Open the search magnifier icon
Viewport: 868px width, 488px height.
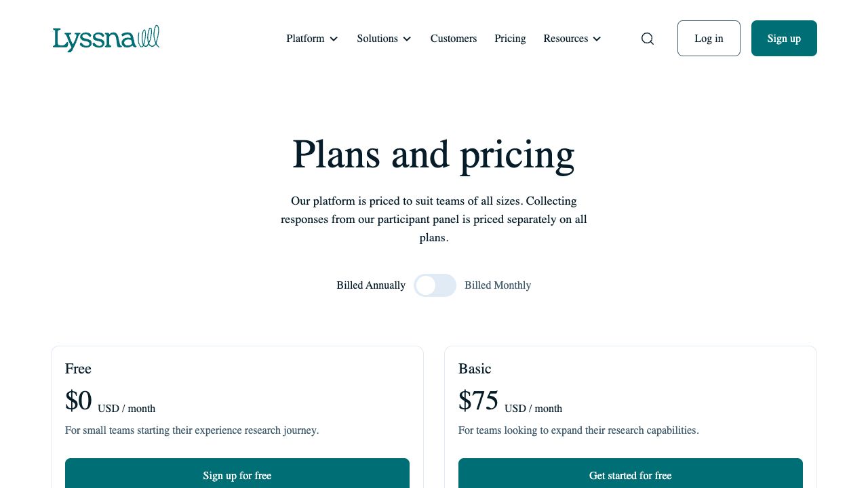pos(648,39)
